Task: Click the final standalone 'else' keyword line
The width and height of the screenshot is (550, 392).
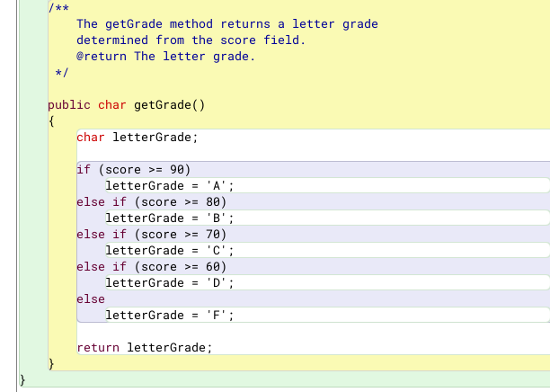Action: tap(91, 299)
